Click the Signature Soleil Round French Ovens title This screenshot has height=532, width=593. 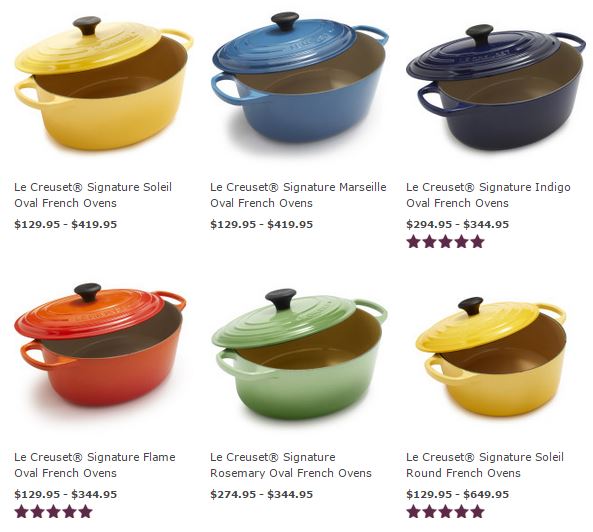pos(485,465)
